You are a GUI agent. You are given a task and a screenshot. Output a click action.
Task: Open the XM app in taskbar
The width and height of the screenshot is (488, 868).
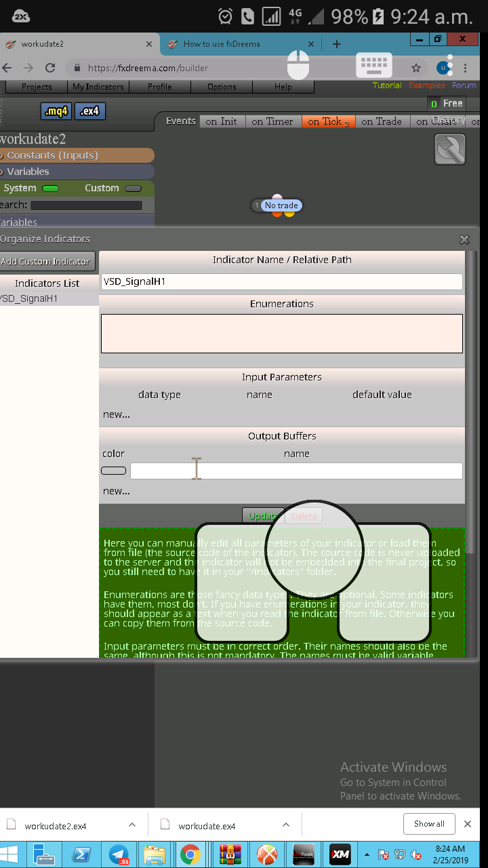(x=340, y=854)
